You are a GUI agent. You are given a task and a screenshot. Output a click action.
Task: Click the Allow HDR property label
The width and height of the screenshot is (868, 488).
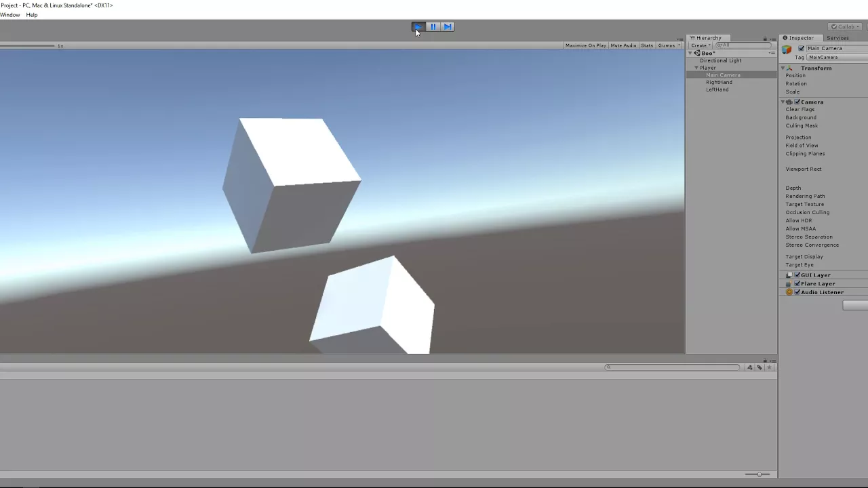(799, 221)
